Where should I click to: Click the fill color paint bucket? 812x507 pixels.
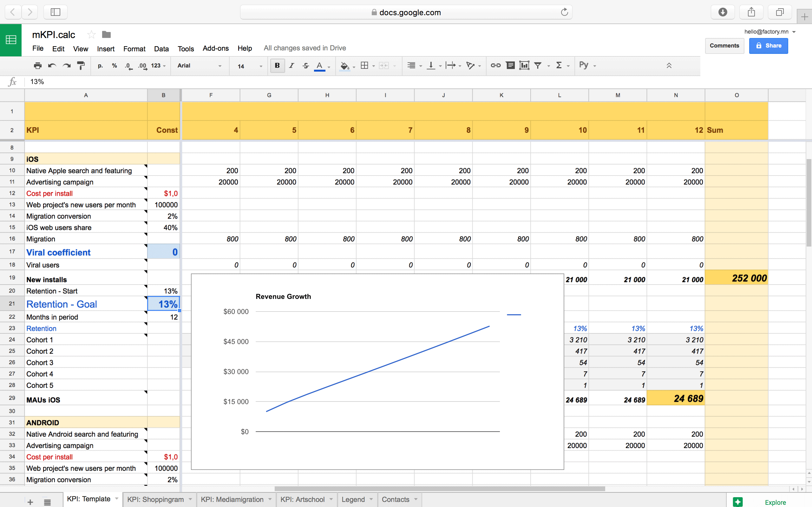(x=344, y=66)
